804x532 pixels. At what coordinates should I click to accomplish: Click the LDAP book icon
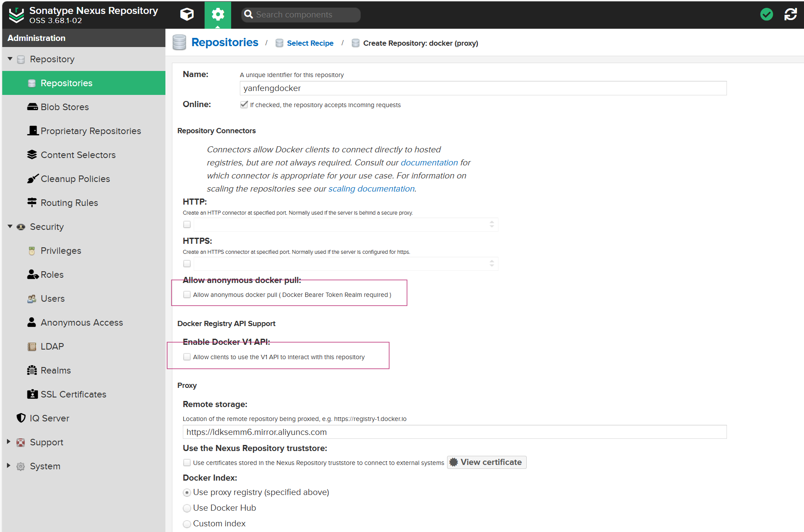[x=32, y=347]
